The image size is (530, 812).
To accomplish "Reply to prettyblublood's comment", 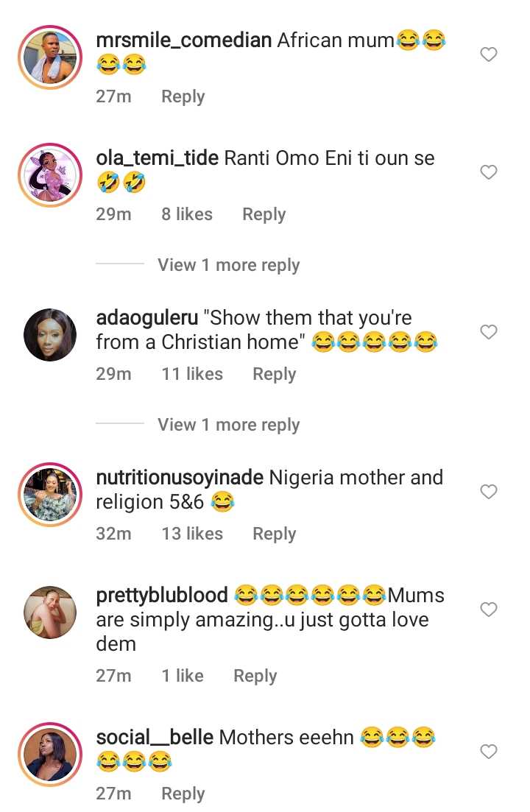I will pyautogui.click(x=255, y=676).
